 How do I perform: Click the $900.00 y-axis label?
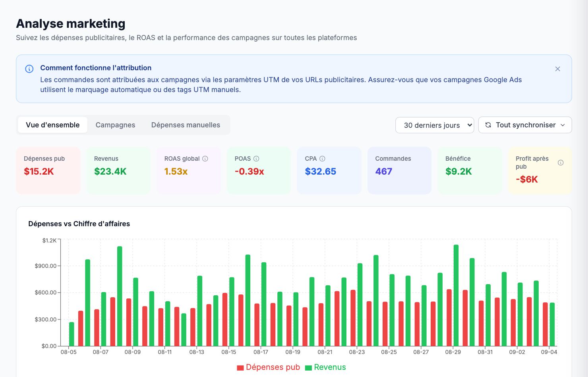(46, 266)
